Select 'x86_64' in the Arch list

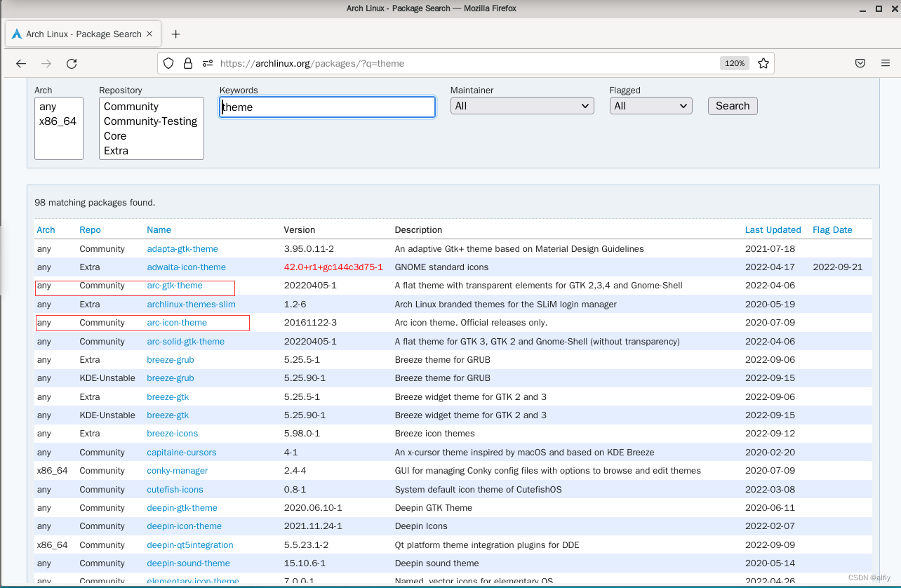(58, 121)
